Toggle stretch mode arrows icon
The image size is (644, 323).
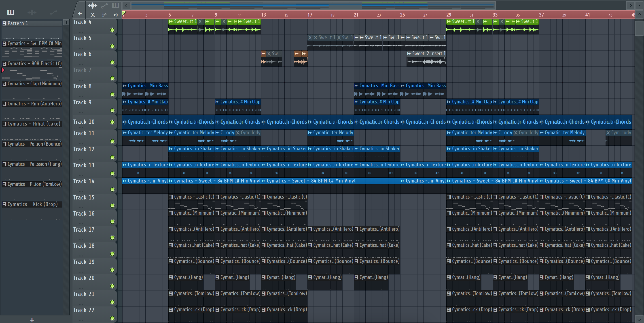pyautogui.click(x=116, y=15)
